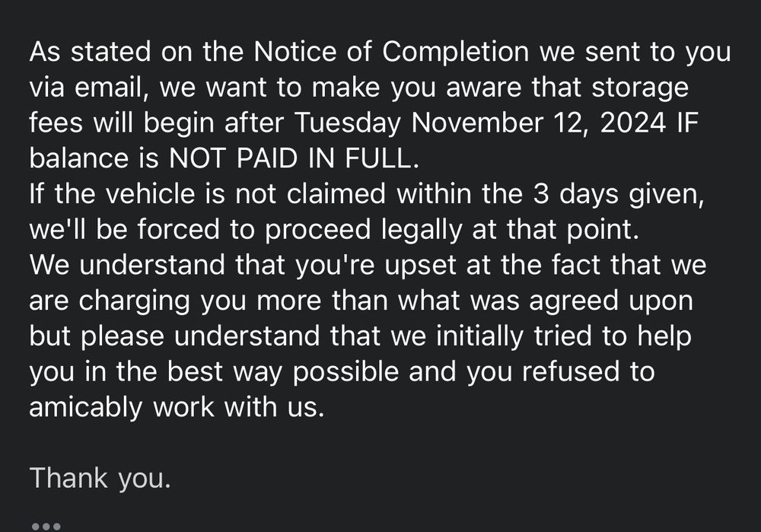The width and height of the screenshot is (761, 532).
Task: Expand the three-dot ellipsis below the message
Action: tap(46, 526)
